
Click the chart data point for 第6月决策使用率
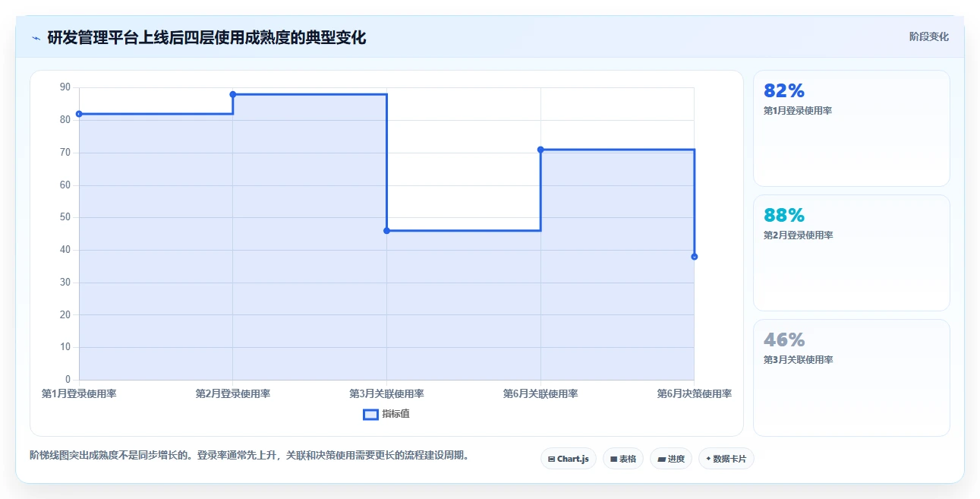tap(695, 257)
